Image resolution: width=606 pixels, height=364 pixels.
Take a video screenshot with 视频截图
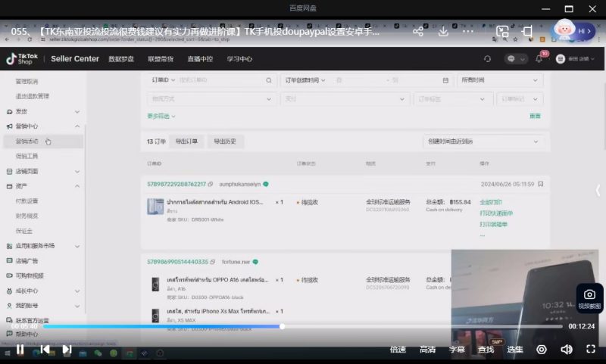tap(589, 300)
